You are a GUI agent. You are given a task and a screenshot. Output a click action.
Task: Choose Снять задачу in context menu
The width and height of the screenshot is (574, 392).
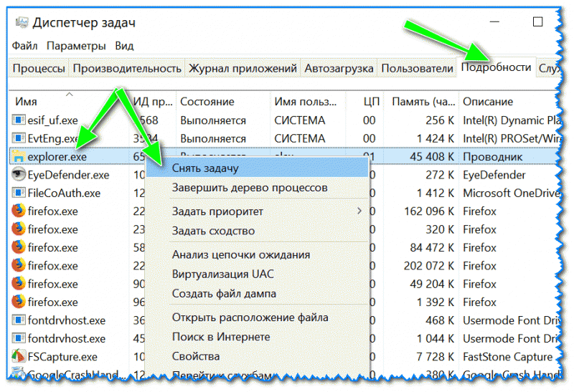[x=257, y=168]
